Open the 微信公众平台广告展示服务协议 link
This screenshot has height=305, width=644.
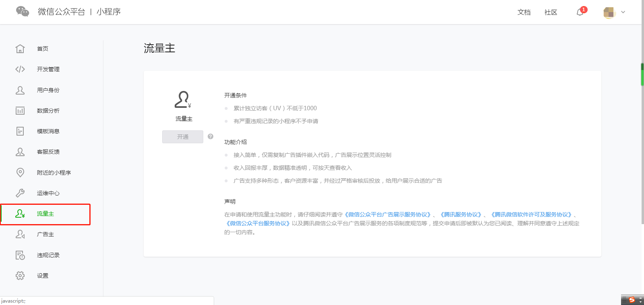pos(388,214)
